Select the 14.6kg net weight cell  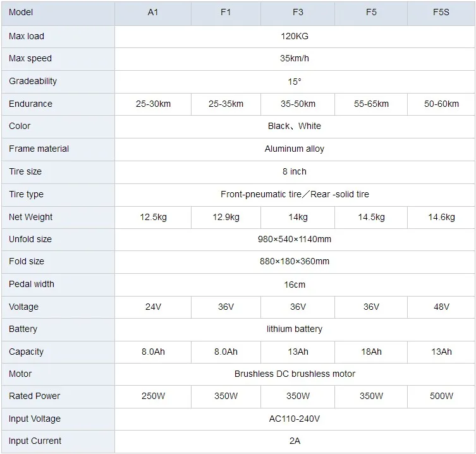coord(441,218)
